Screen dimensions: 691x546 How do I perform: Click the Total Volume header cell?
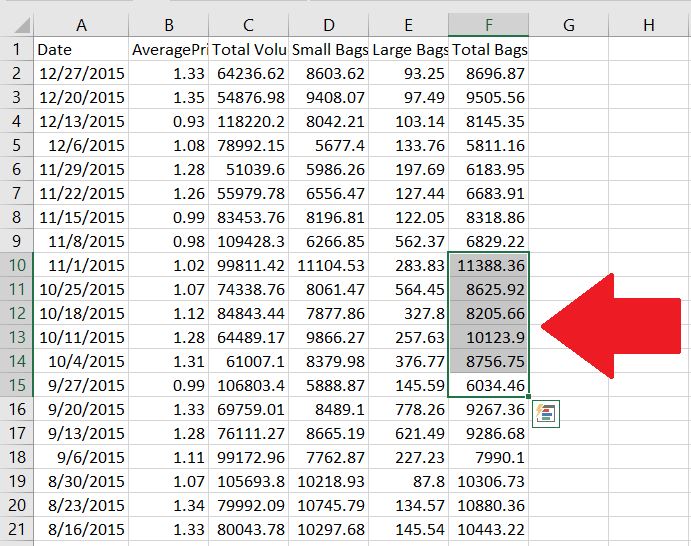pyautogui.click(x=248, y=49)
